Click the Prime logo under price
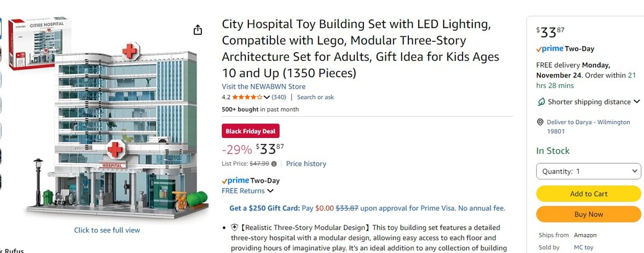Image resolution: width=644 pixels, height=253 pixels. [x=236, y=180]
